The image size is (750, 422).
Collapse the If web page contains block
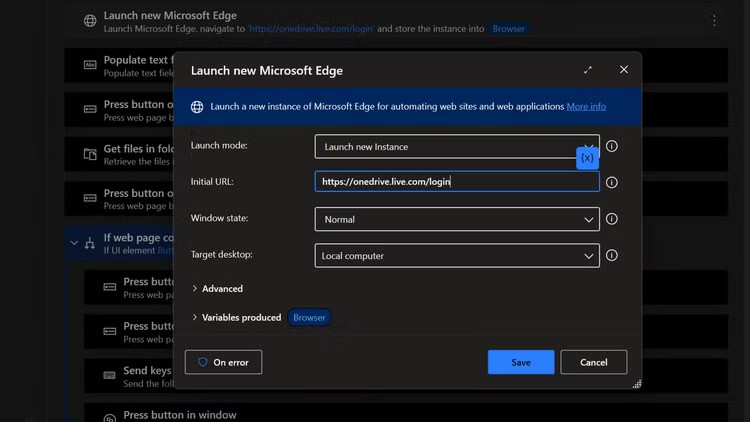click(x=74, y=243)
